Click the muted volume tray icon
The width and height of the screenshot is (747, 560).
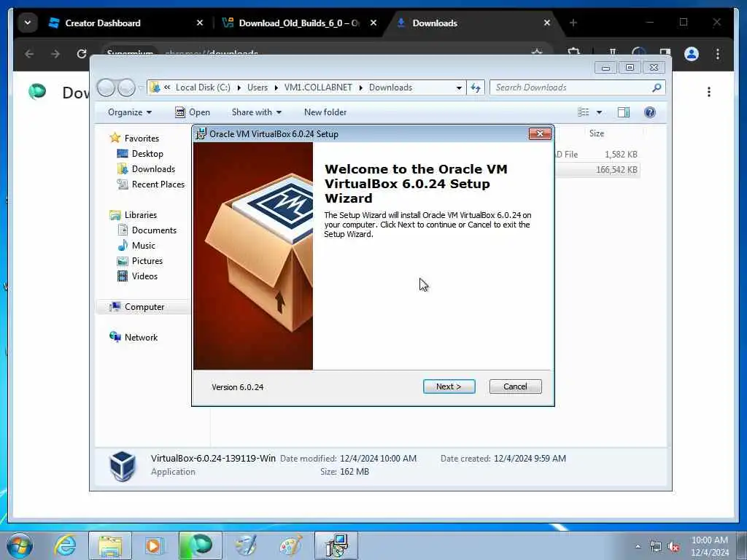pos(673,547)
